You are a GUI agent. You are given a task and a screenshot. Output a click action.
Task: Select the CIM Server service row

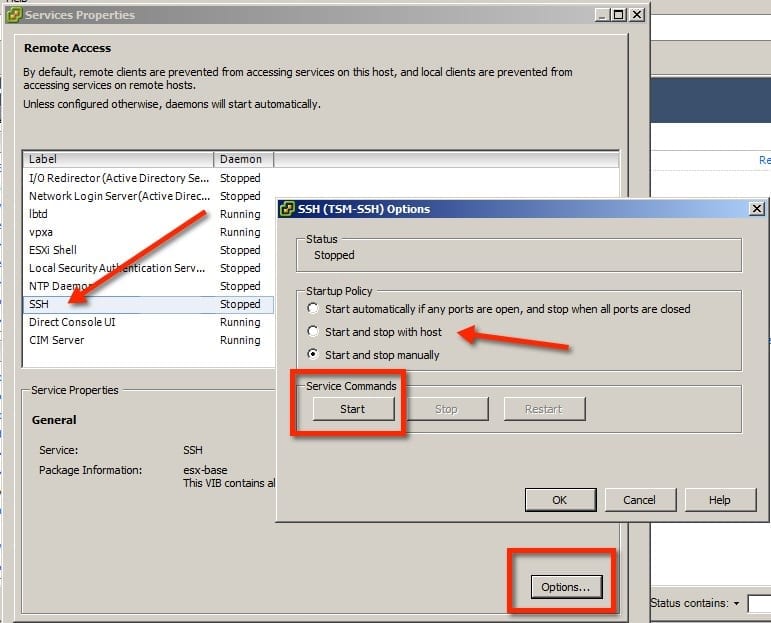pyautogui.click(x=148, y=340)
